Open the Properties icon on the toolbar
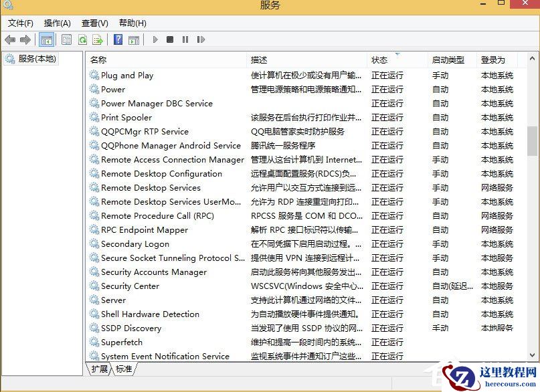Image resolution: width=540 pixels, height=392 pixels. (x=66, y=39)
